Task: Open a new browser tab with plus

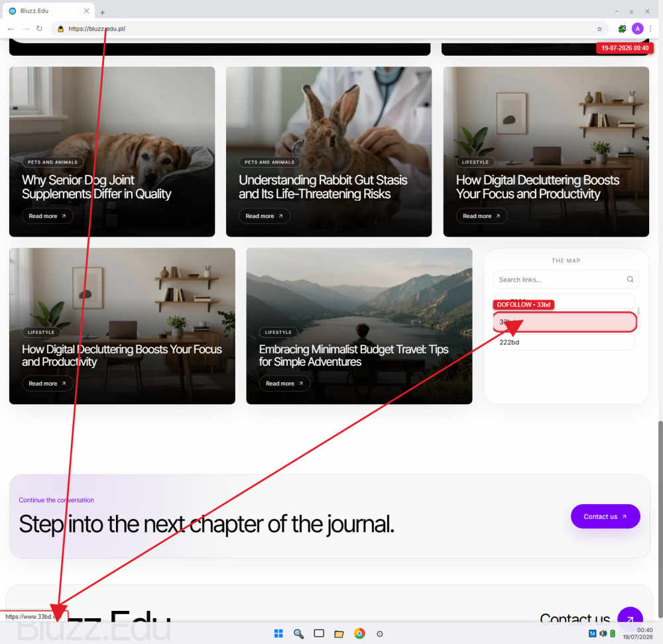Action: click(102, 12)
